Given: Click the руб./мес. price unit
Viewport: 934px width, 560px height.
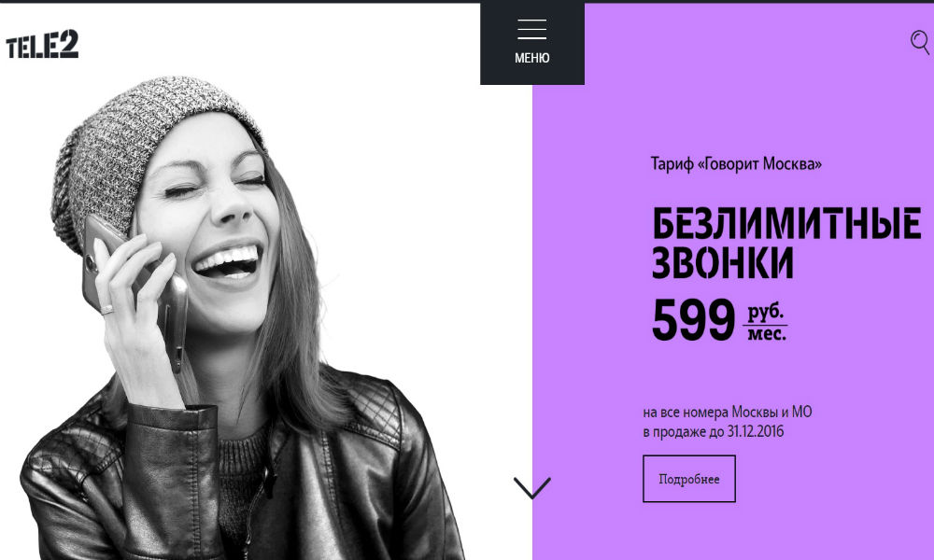Looking at the screenshot, I should (x=766, y=323).
